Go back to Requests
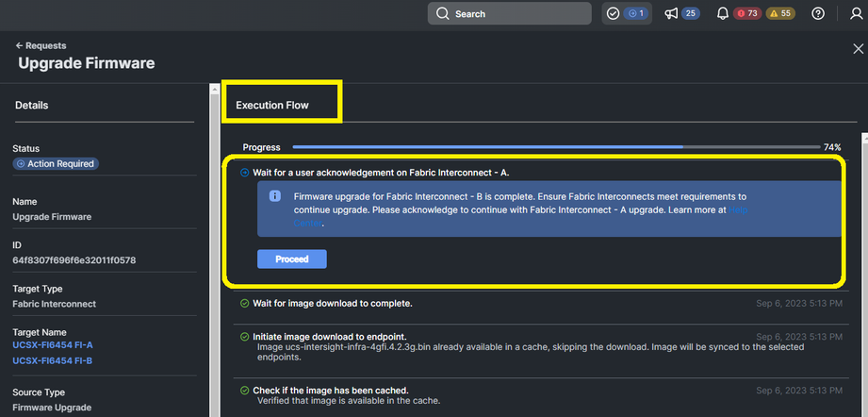The height and width of the screenshot is (417, 868). click(x=41, y=46)
